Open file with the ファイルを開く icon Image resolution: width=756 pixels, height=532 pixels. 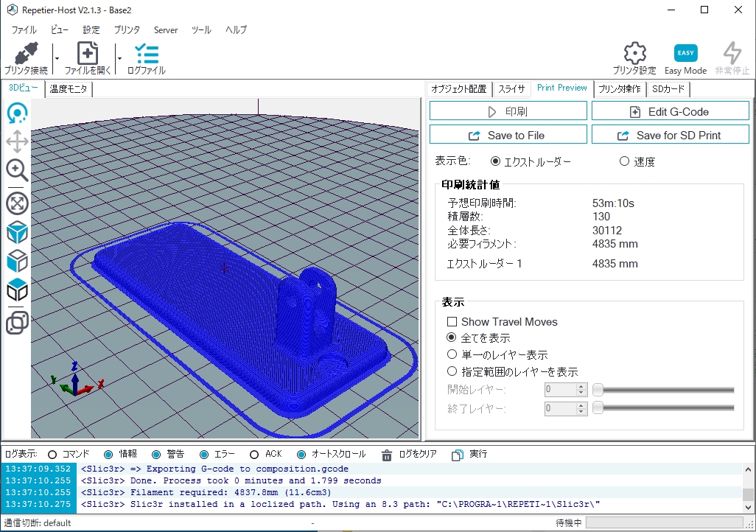88,53
